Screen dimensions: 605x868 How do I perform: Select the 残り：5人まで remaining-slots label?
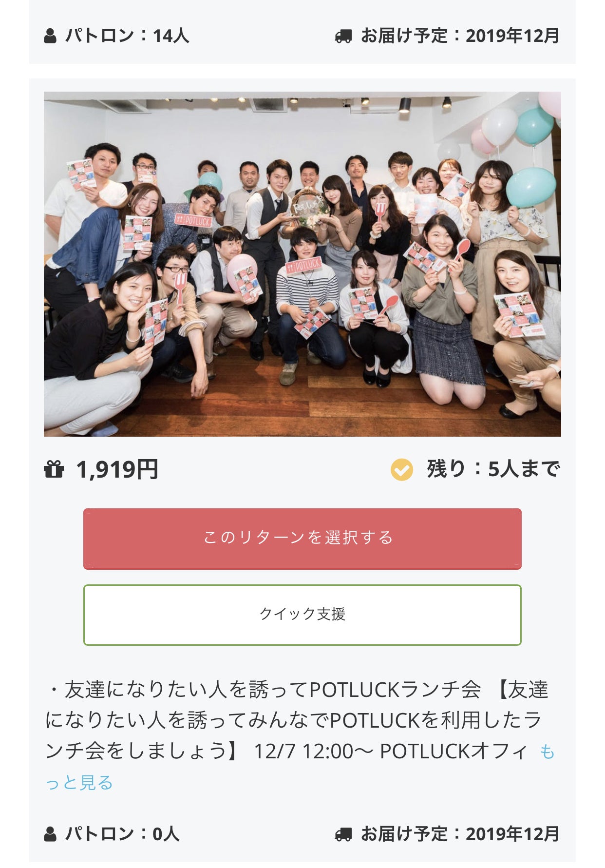tap(493, 469)
